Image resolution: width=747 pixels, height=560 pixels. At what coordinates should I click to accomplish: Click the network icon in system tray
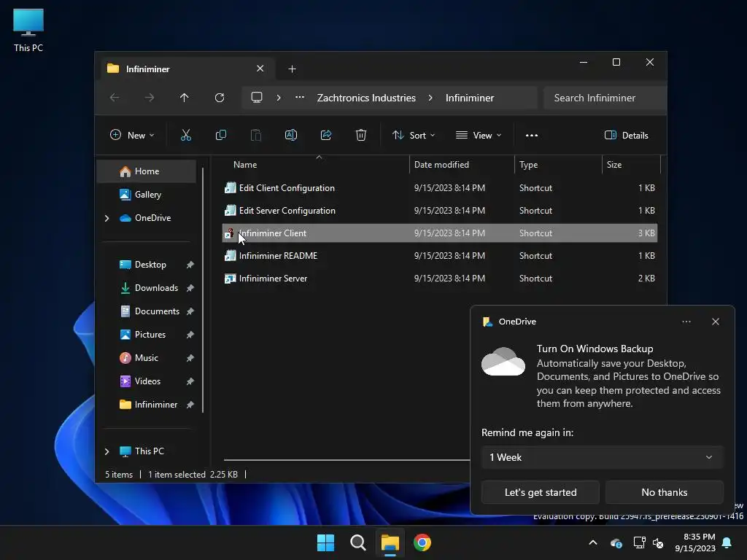[639, 542]
